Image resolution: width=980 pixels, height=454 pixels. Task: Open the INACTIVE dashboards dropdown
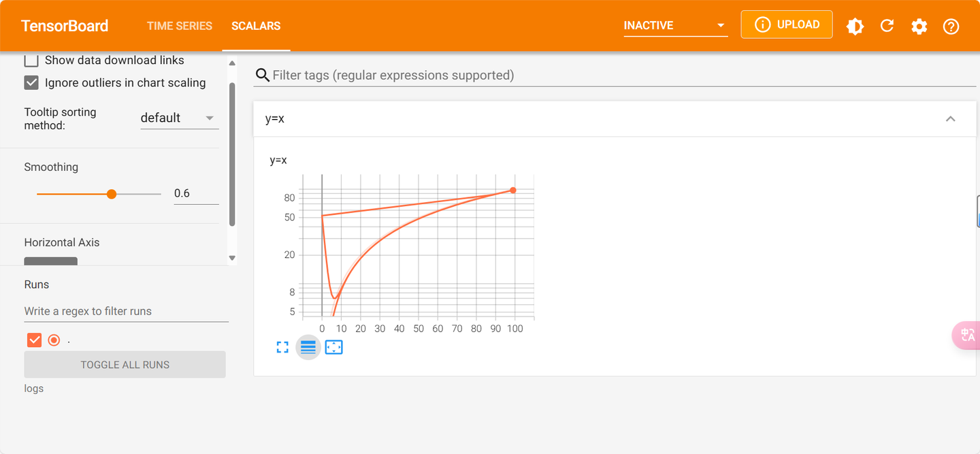(x=675, y=26)
